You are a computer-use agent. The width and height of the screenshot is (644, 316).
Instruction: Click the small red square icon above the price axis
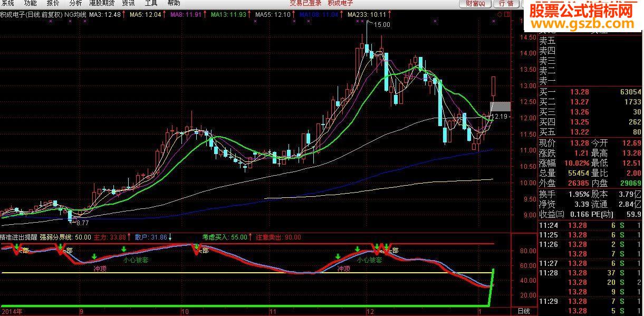[506, 13]
